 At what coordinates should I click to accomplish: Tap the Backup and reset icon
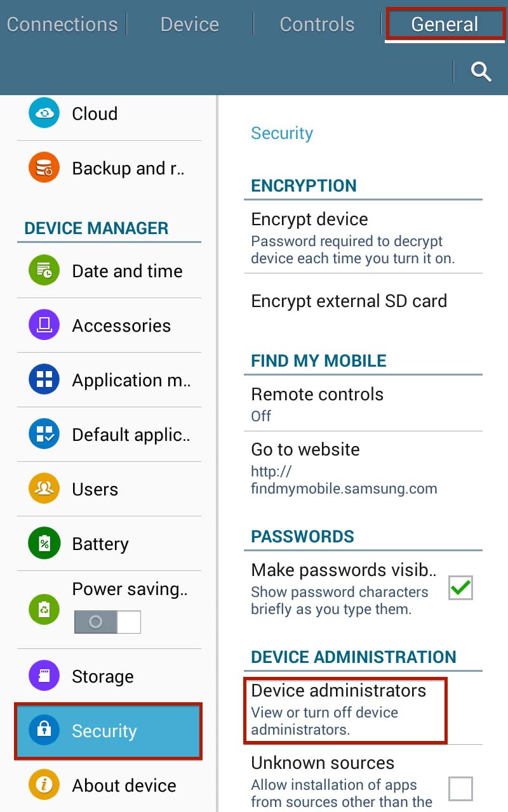tap(44, 168)
